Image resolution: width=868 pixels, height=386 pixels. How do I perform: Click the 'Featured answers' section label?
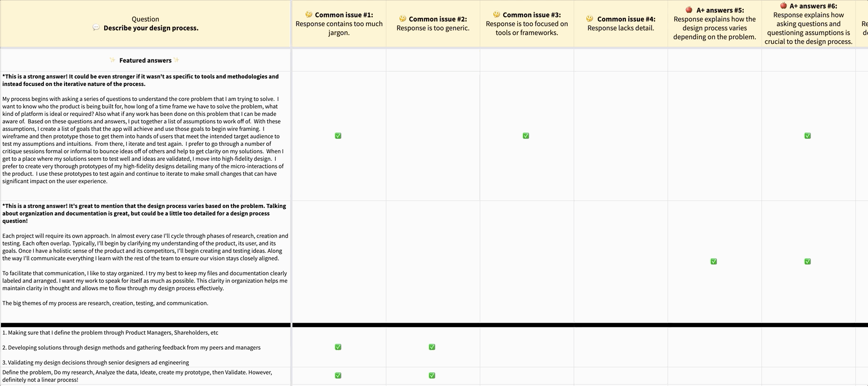click(145, 60)
